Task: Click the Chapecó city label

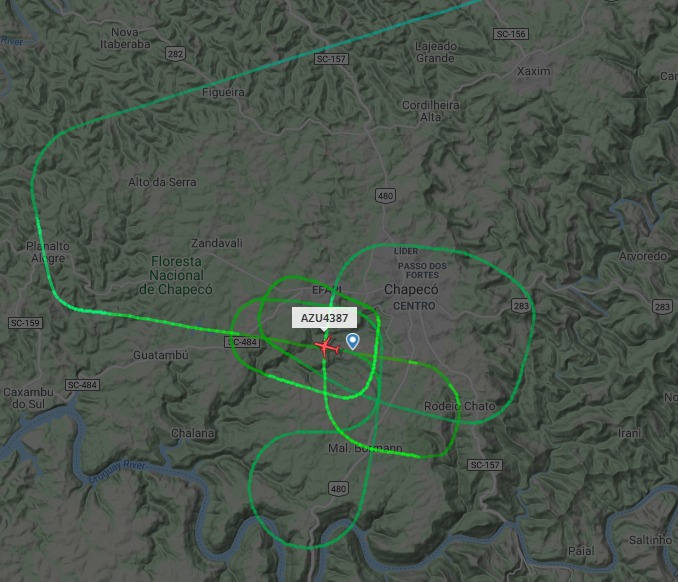Action: coord(411,289)
